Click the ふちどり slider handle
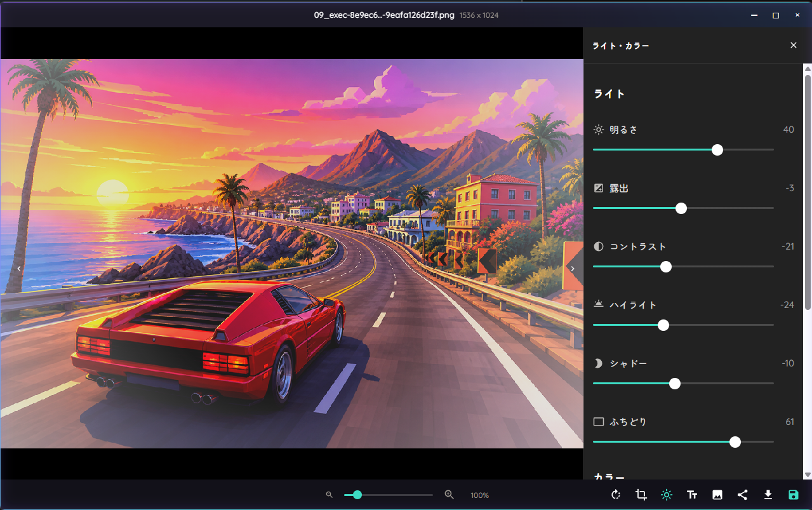 pos(735,442)
